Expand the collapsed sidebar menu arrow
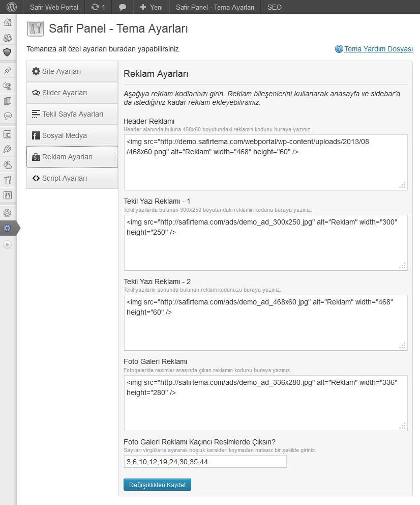420x505 pixels. 8,244
